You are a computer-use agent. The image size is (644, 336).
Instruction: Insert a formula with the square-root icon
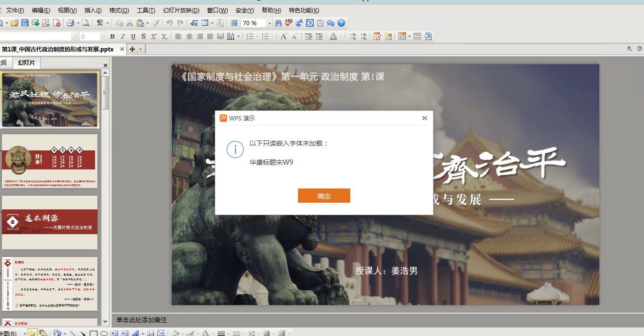coord(194,23)
